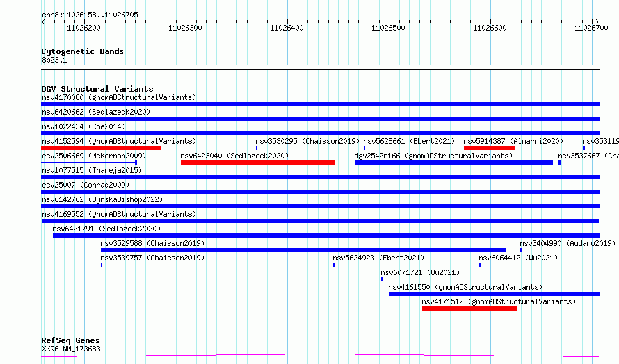Open variant label nsv5624923 (Ebert2021)
The height and width of the screenshot is (364, 619).
pyautogui.click(x=378, y=258)
